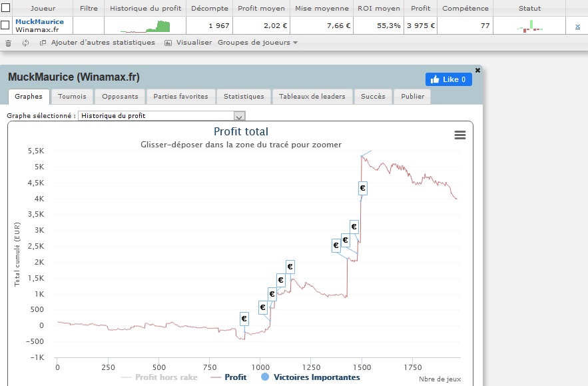Sort by the Profit moyen column header
Viewport: 588px width, 386px height.
point(261,8)
